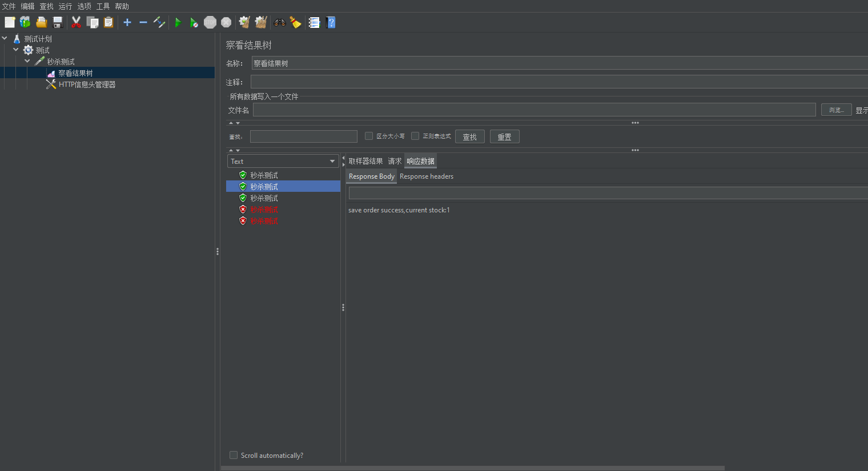The width and height of the screenshot is (868, 471).
Task: Start the test with green play
Action: [178, 22]
